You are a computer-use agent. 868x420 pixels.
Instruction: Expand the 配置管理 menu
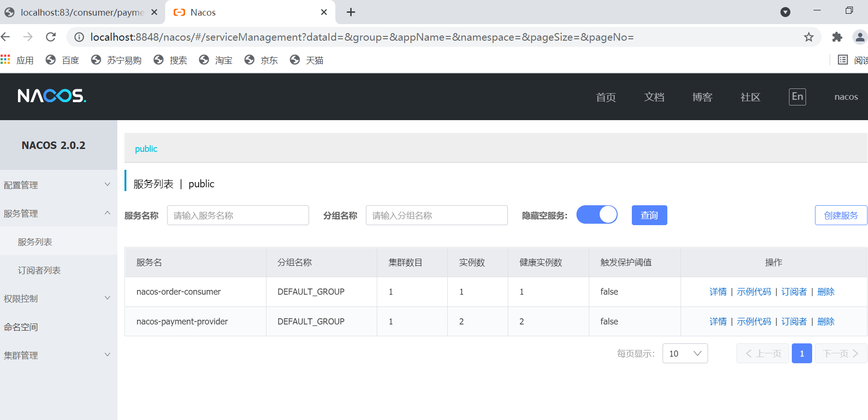59,185
